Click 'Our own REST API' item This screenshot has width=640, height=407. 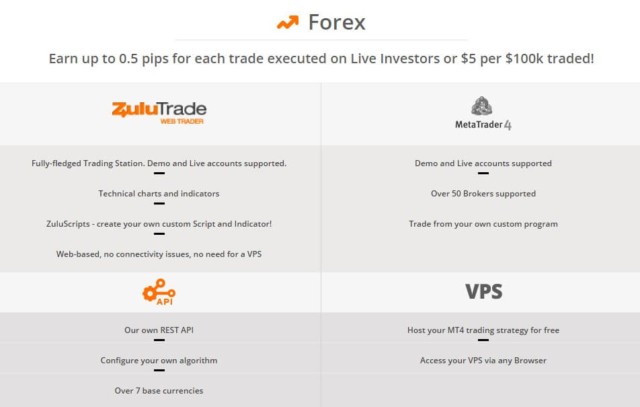[x=159, y=330]
